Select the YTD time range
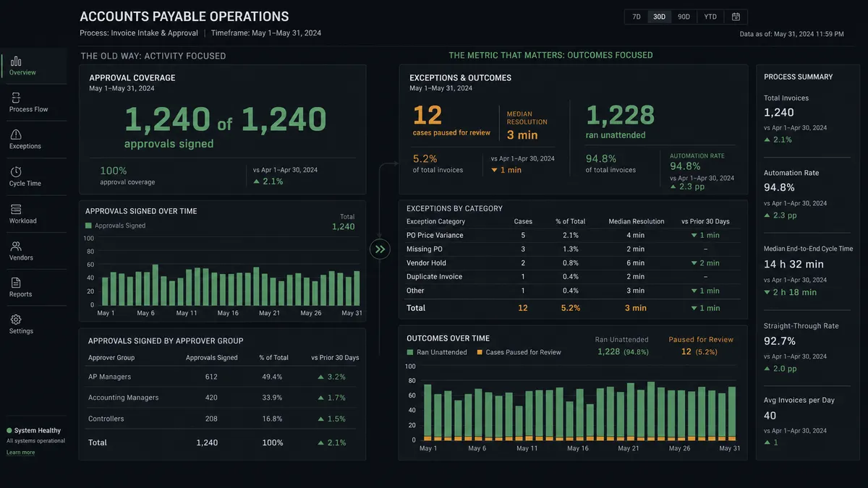The height and width of the screenshot is (488, 868). tap(710, 17)
